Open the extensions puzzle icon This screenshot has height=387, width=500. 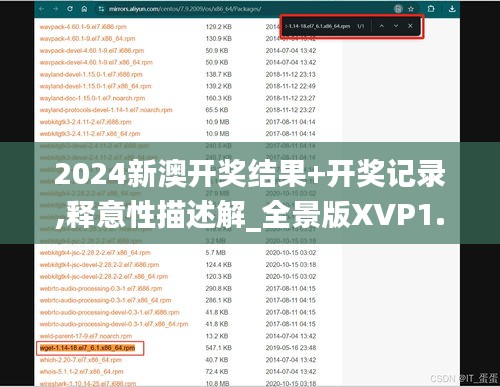(431, 9)
